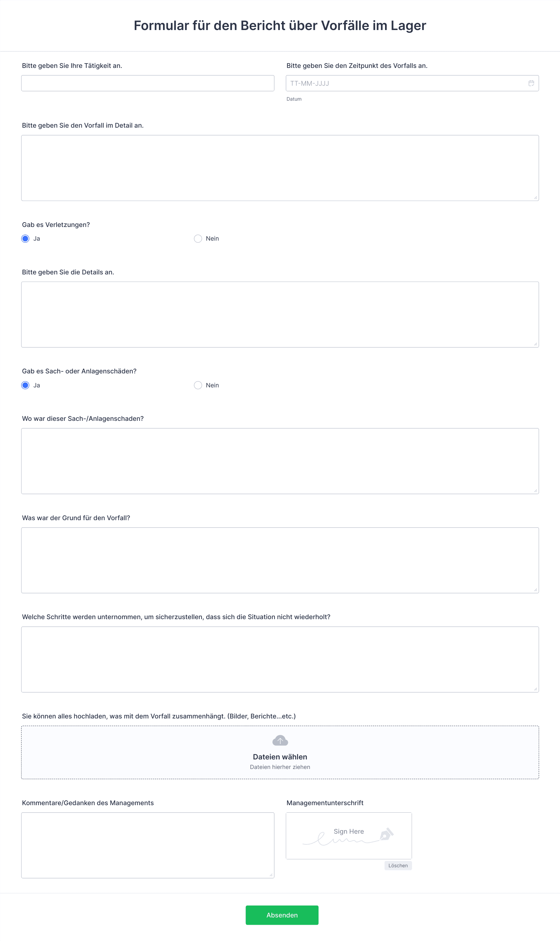Open the calendar date picker icon

[531, 83]
